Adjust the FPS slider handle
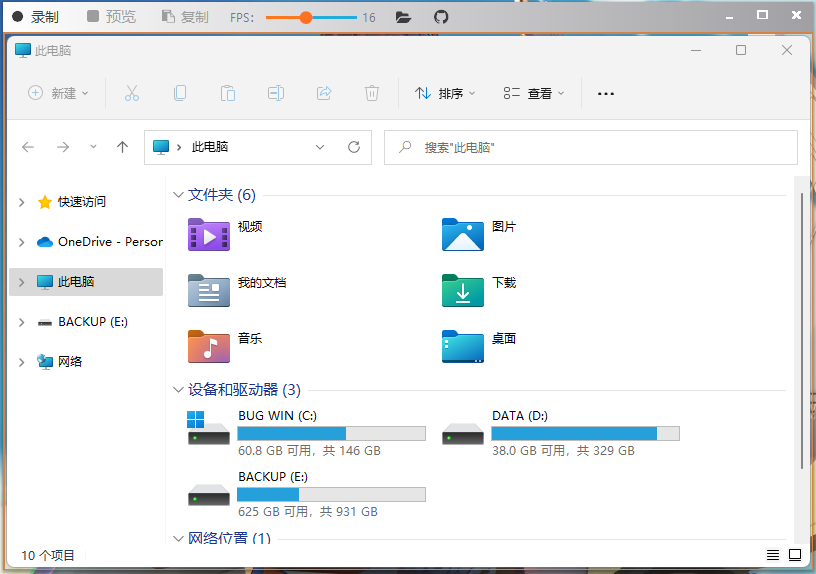816x574 pixels. coord(306,18)
